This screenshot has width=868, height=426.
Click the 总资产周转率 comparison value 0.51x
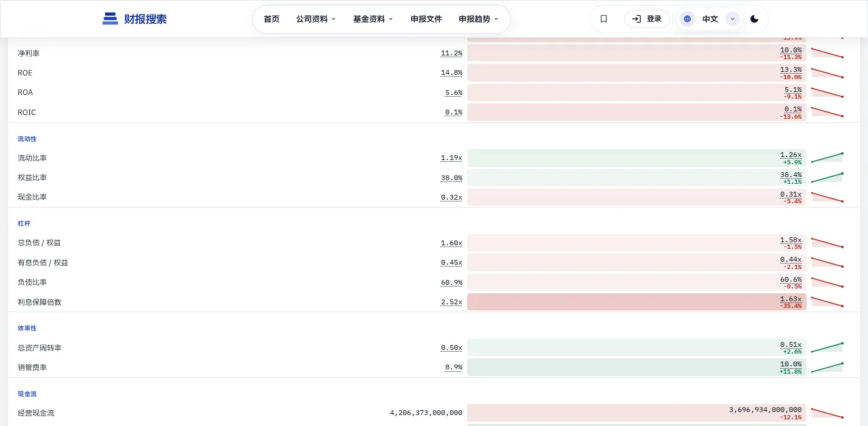(791, 344)
